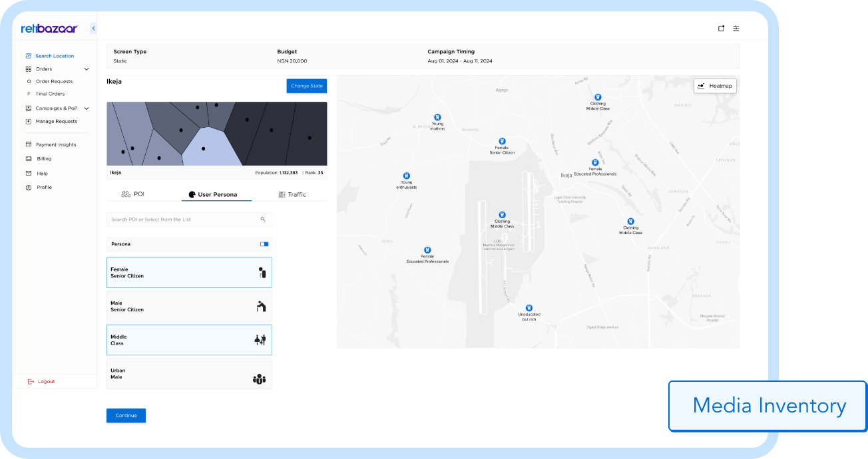Select the Male Senior Citizen persona card
This screenshot has width=868, height=459.
tap(189, 306)
